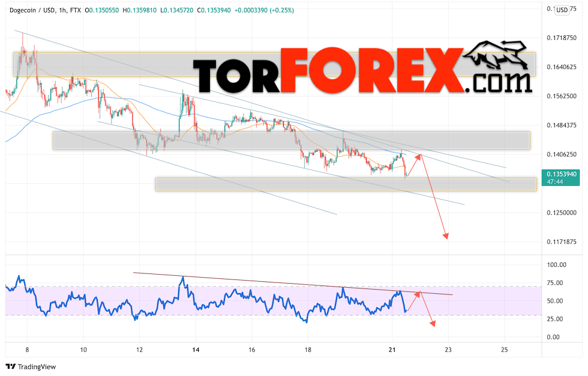Click price axis label 0.1484375
This screenshot has height=376, width=588.
coord(562,125)
